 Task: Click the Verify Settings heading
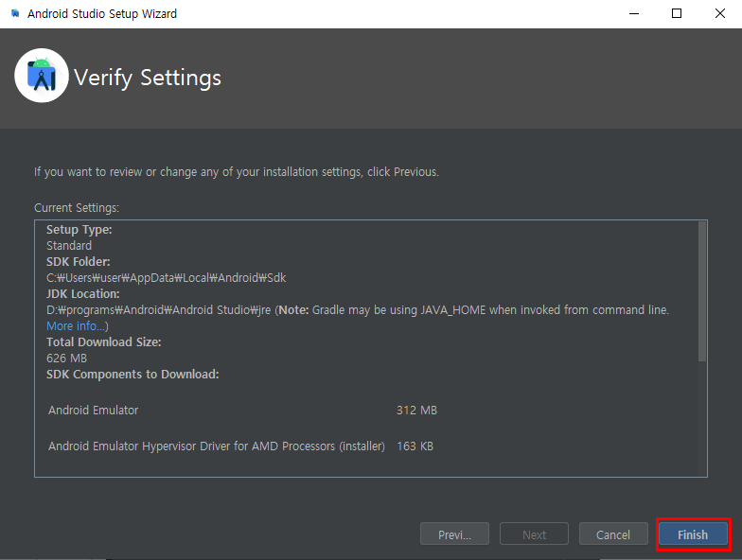[148, 78]
